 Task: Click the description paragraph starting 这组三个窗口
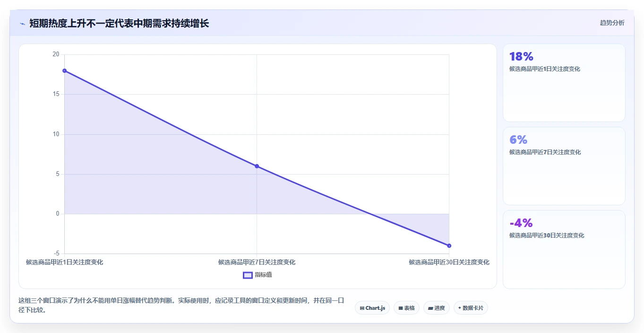click(181, 306)
